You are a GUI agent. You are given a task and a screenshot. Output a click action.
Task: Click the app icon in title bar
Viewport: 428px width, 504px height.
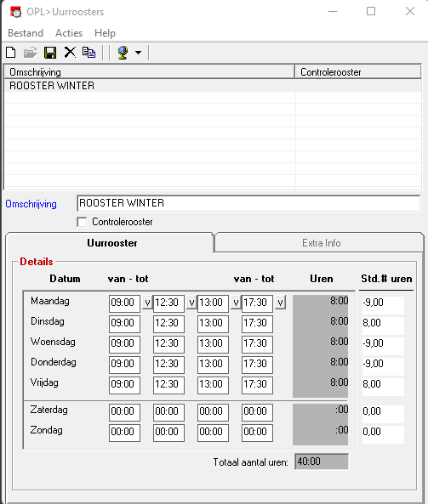15,12
